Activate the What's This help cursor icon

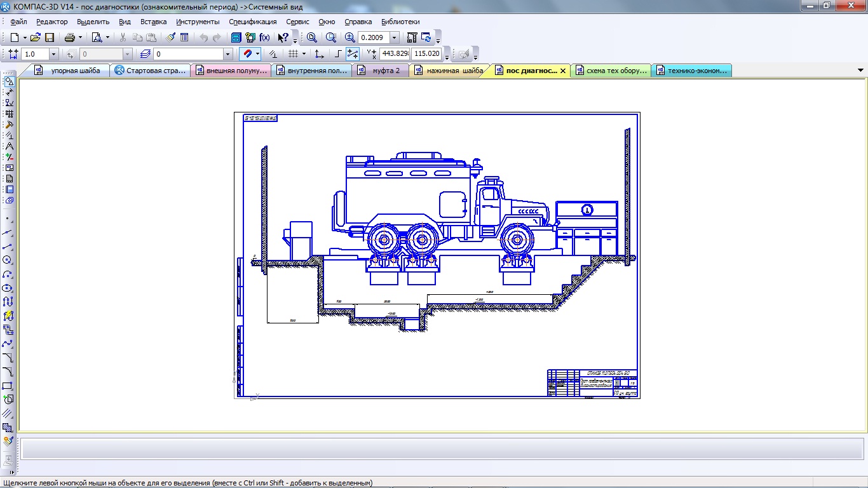point(283,37)
